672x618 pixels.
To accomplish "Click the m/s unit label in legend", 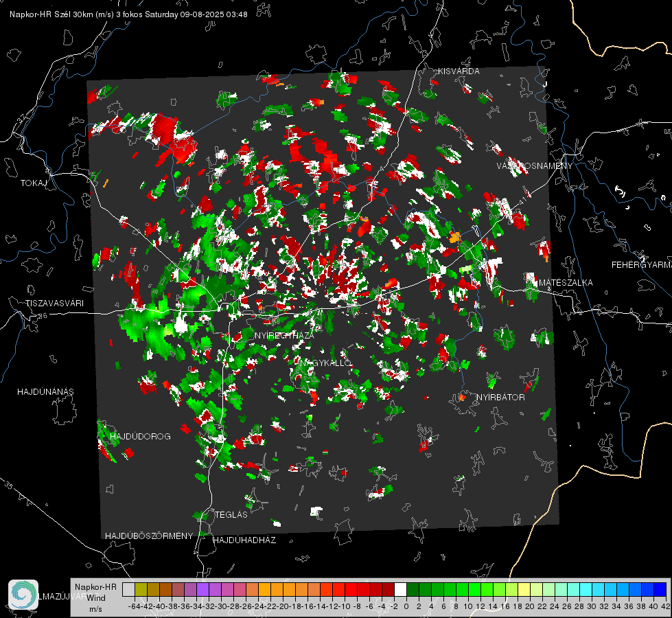I will pyautogui.click(x=95, y=608).
